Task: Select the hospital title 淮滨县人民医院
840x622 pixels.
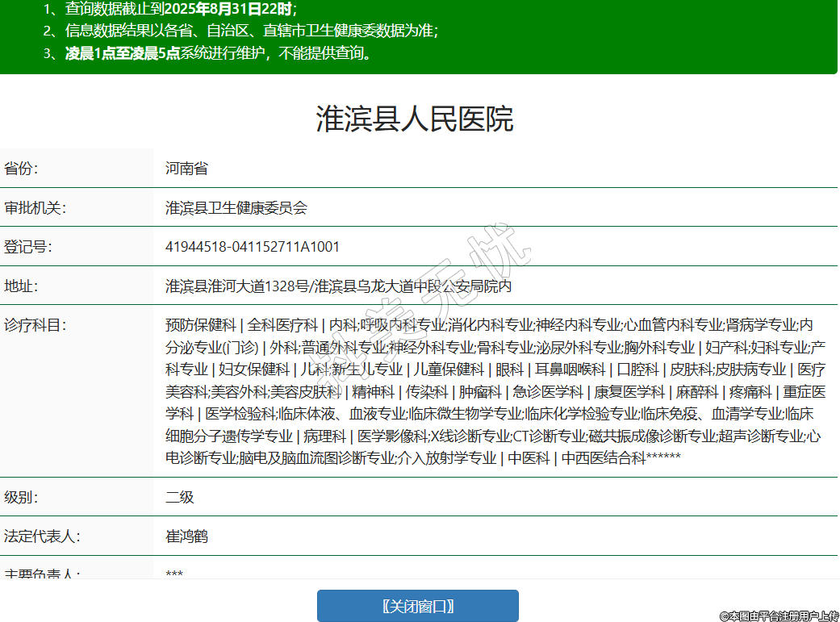Action: 414,119
